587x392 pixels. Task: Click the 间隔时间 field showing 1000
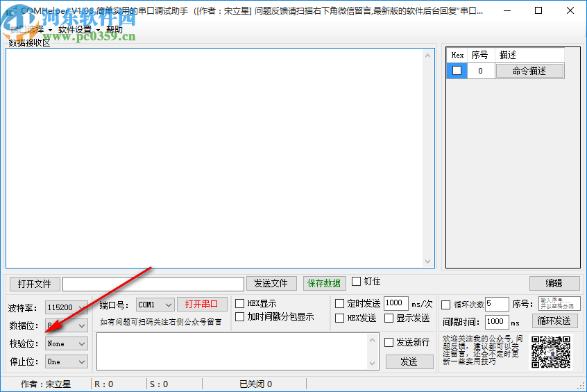click(x=497, y=322)
